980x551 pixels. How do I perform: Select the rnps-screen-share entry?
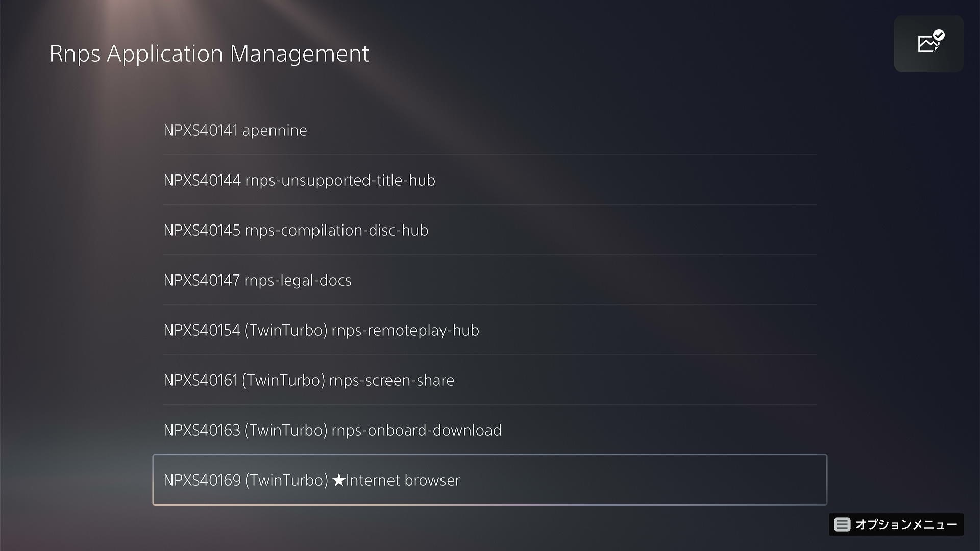click(x=490, y=380)
